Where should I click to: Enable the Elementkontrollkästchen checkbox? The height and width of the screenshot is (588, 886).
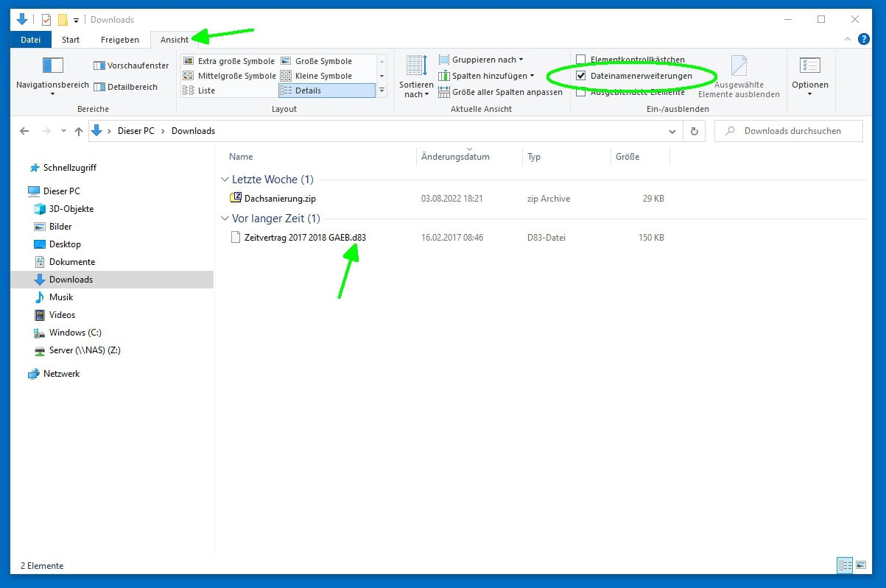[581, 60]
